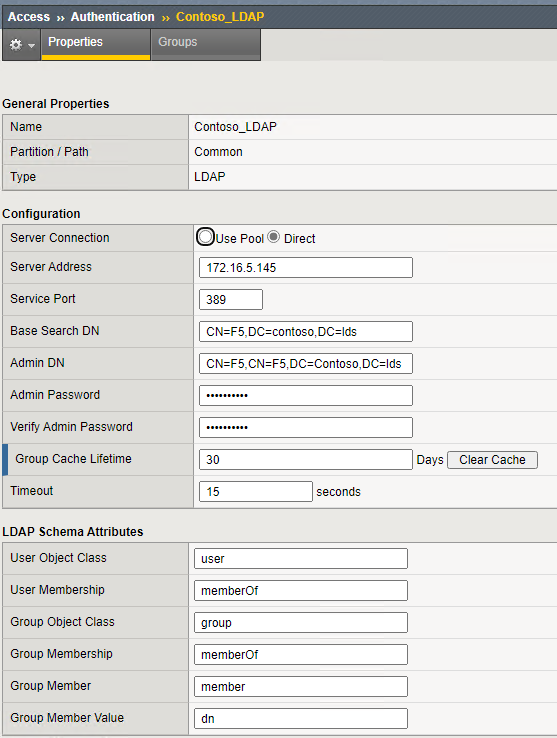Focus the Group Object Class field

tap(301, 622)
